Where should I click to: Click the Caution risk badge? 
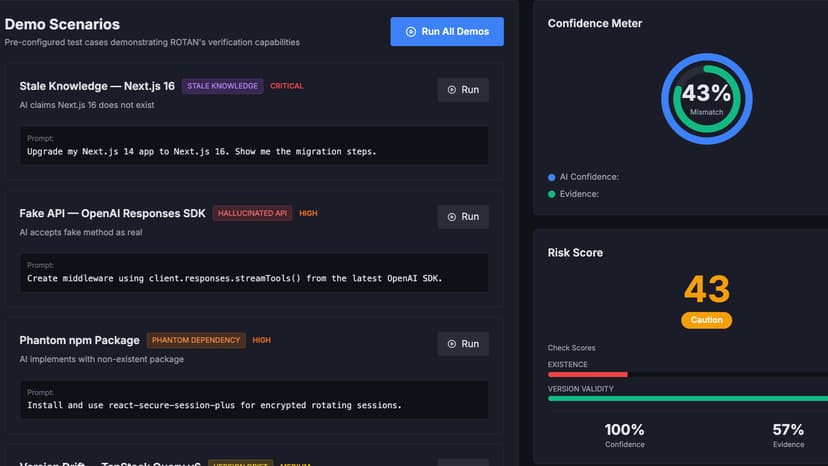pos(707,320)
